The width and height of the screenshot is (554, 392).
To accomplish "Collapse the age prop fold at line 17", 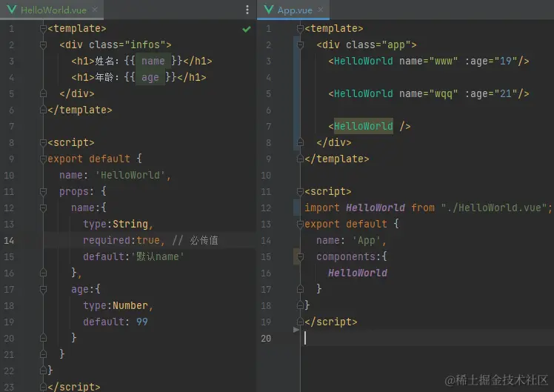I will click(x=43, y=290).
